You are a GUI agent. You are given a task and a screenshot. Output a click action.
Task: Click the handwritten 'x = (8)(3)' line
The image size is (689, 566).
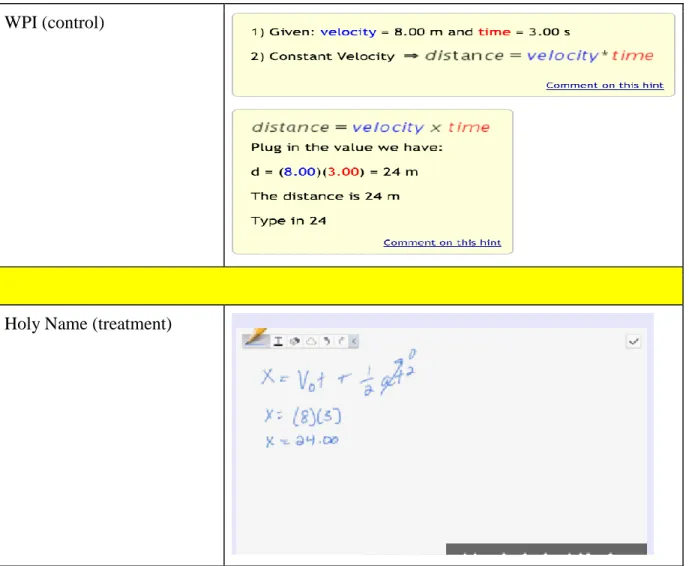(303, 416)
